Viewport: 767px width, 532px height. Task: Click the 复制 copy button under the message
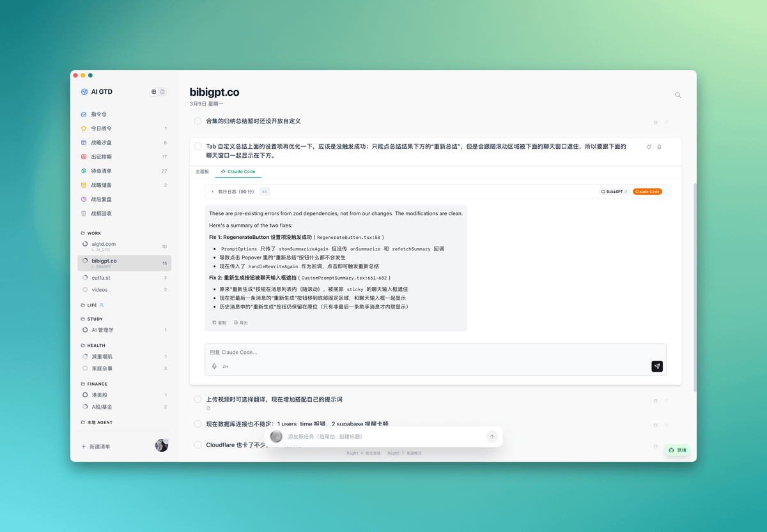[x=219, y=323]
